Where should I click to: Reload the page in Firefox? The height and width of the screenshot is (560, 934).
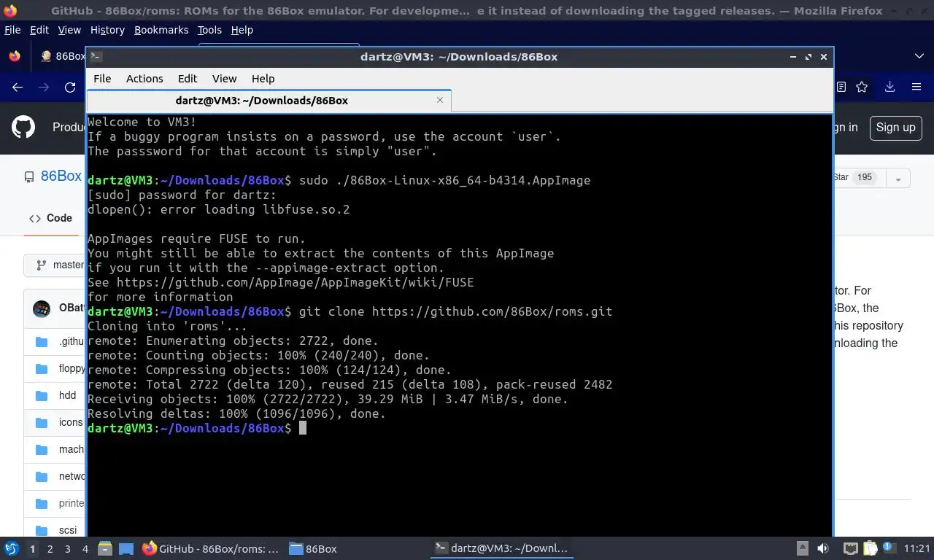click(x=70, y=87)
